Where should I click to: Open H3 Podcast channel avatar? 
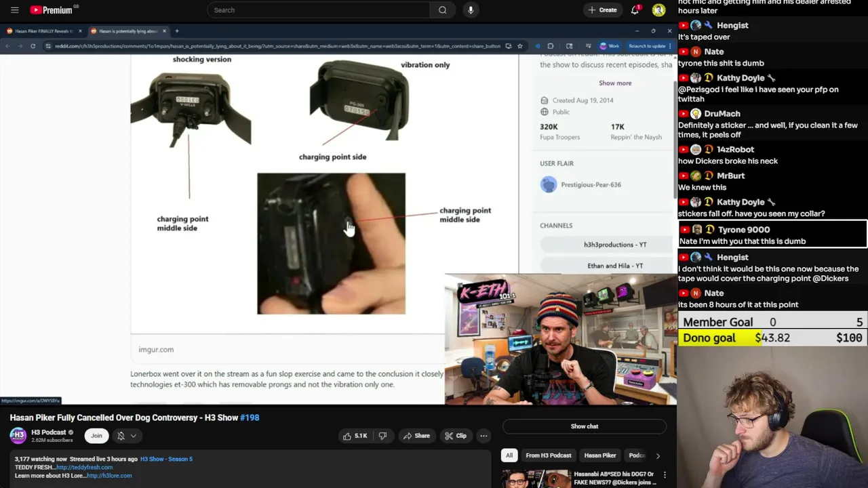click(x=18, y=435)
